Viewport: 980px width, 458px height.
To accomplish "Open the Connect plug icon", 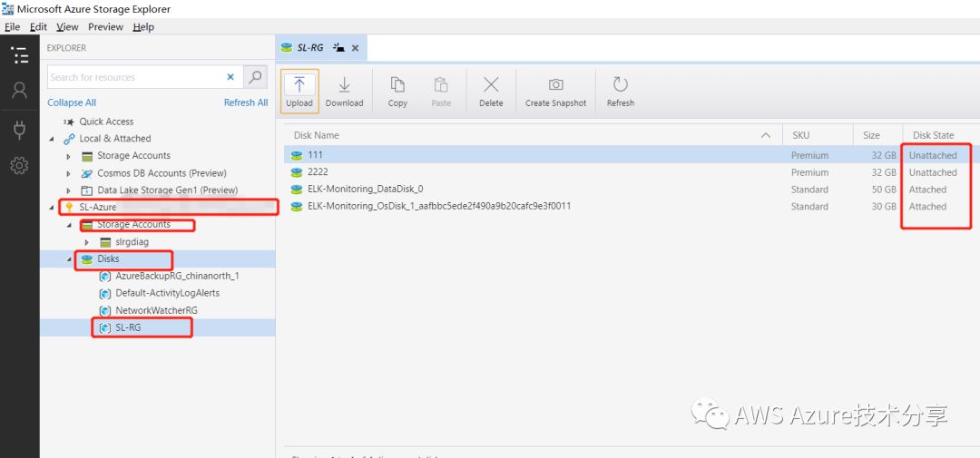I will [19, 130].
